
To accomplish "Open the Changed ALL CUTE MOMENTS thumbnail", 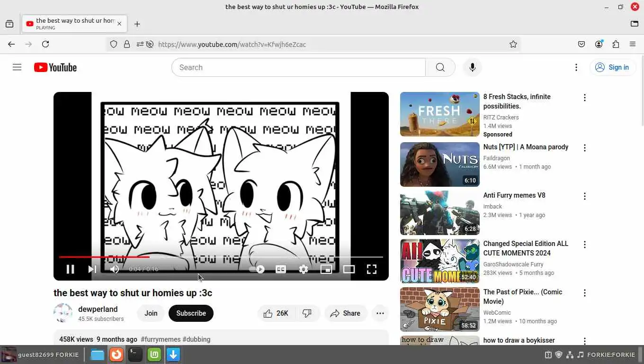I will click(440, 261).
